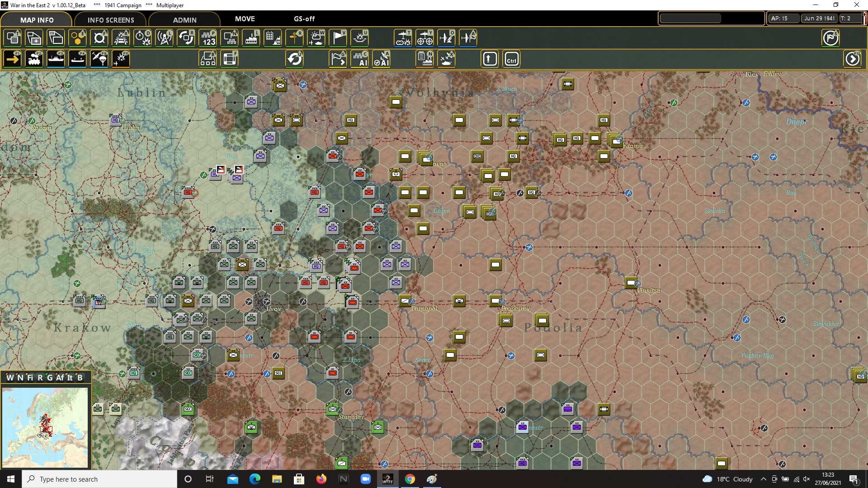Select the rail line repair icon (R)
868x488 pixels.
coord(120,38)
